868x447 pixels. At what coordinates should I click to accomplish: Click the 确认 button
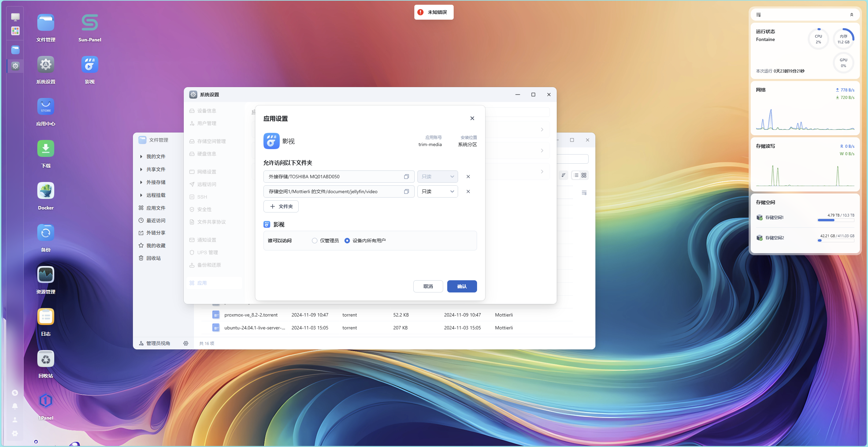(462, 286)
